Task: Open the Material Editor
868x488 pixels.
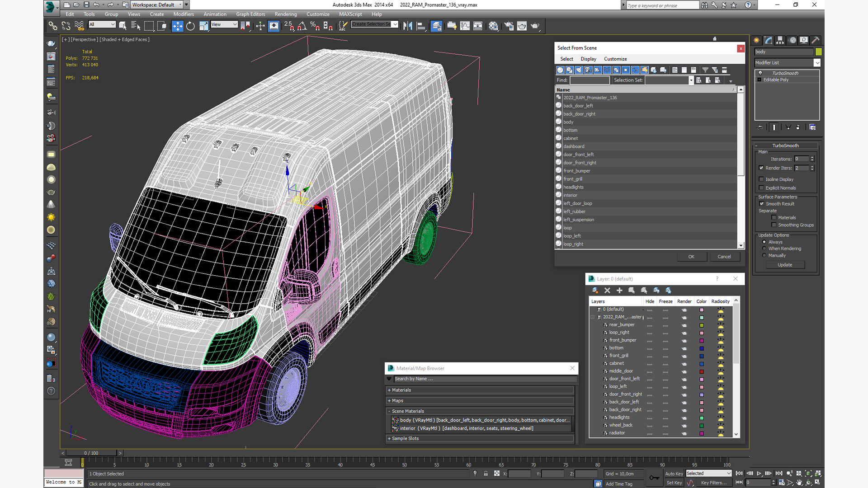Action: pyautogui.click(x=493, y=26)
